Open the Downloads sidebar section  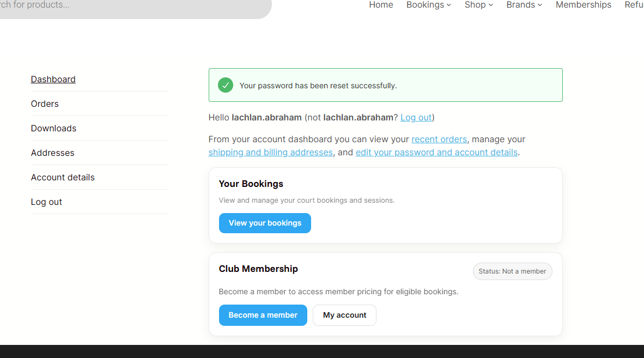coord(53,128)
